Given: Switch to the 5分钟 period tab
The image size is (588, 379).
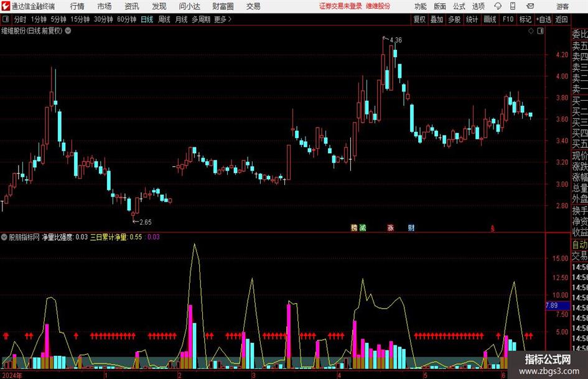Looking at the screenshot, I should 58,19.
